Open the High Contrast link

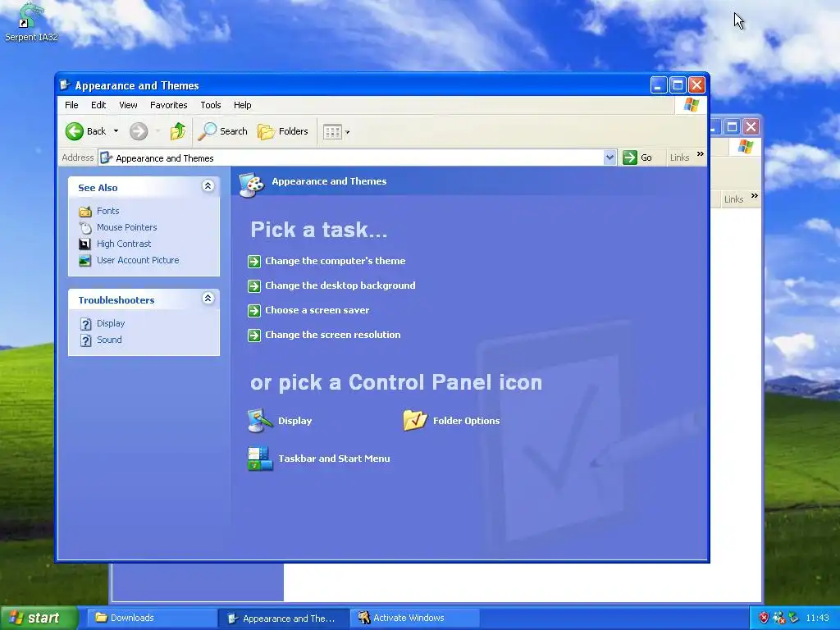coord(124,244)
